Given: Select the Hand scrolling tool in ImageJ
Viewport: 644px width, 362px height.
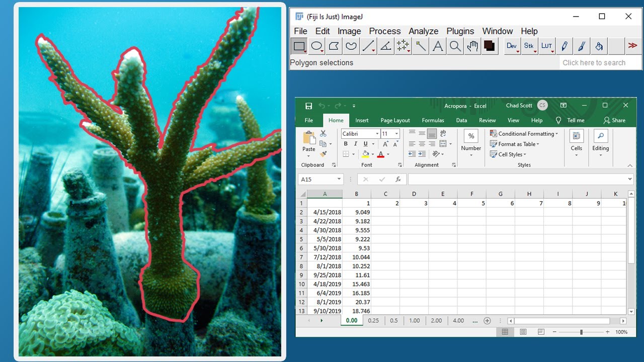Looking at the screenshot, I should click(x=472, y=46).
